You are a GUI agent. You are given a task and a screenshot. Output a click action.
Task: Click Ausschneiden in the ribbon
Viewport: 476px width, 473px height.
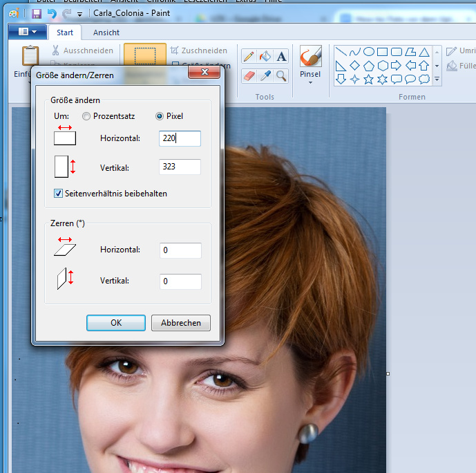point(83,50)
